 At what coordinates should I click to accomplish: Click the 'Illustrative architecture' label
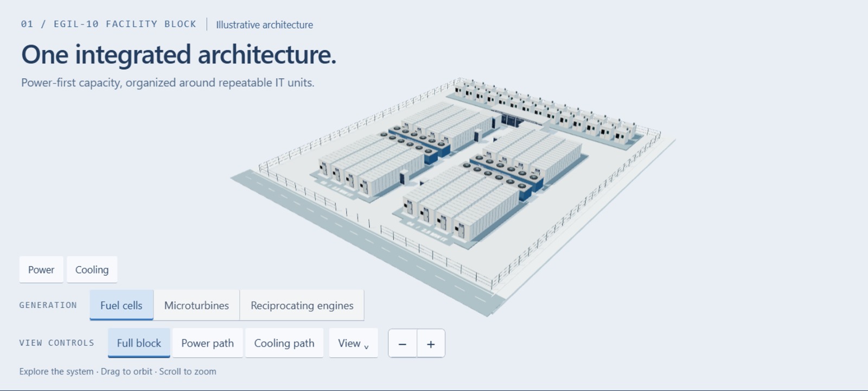pyautogui.click(x=264, y=24)
